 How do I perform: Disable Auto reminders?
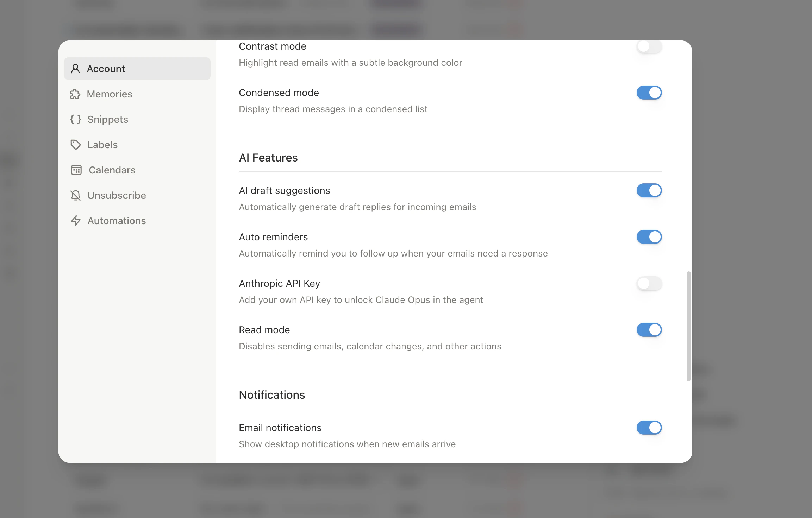click(x=649, y=237)
